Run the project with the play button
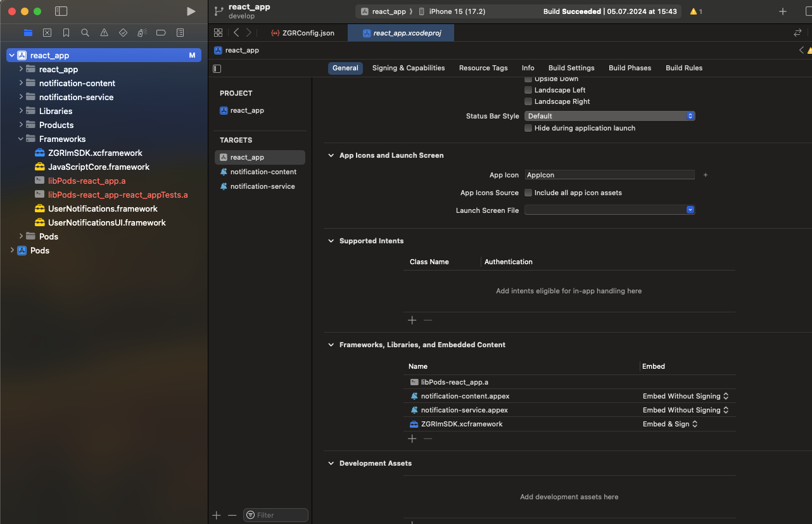The image size is (812, 524). pos(191,11)
